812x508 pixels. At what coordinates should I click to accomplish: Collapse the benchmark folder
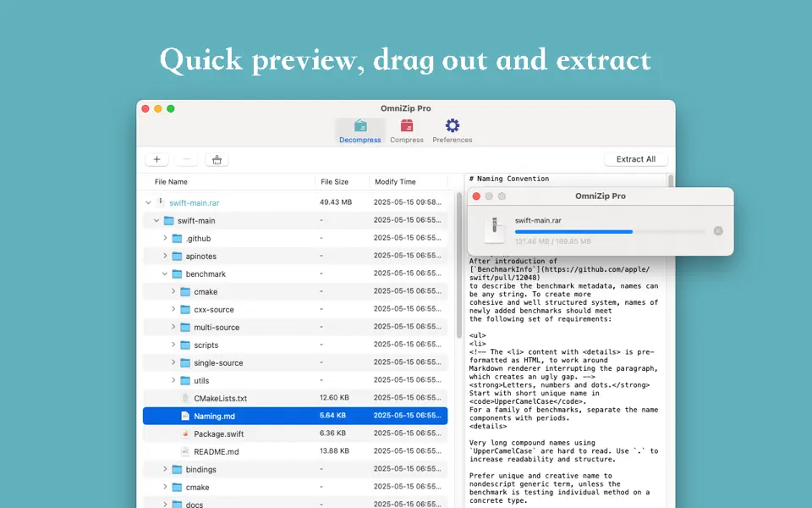tap(164, 273)
